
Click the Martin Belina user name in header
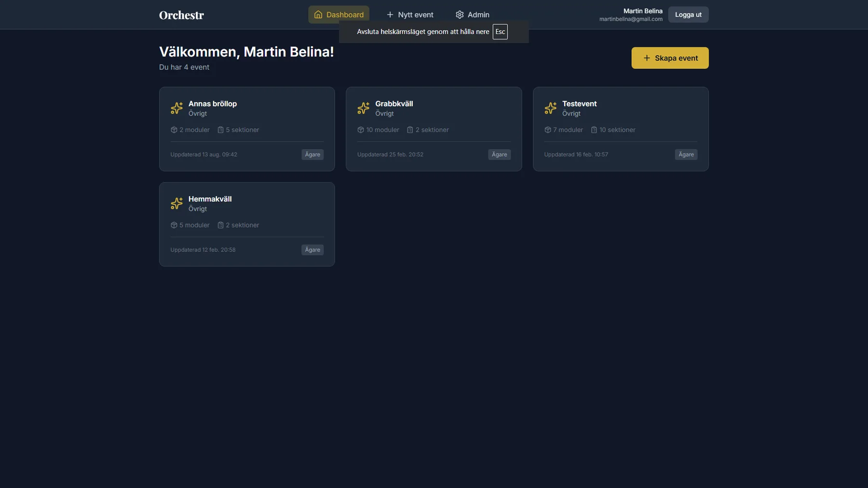click(x=643, y=11)
